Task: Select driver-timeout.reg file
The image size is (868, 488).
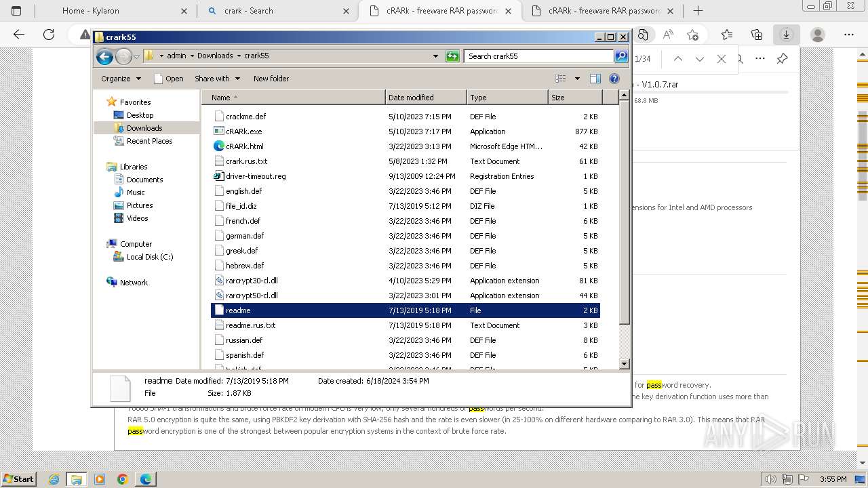Action: 406,176
